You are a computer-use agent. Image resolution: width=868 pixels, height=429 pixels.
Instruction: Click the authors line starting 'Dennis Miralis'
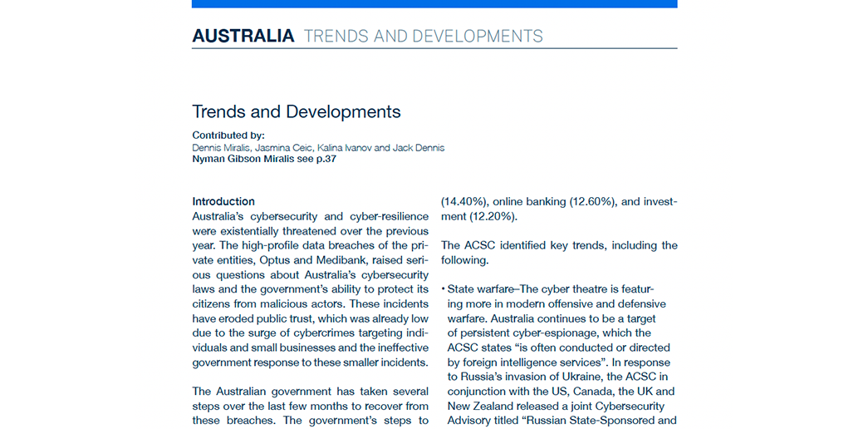click(318, 147)
